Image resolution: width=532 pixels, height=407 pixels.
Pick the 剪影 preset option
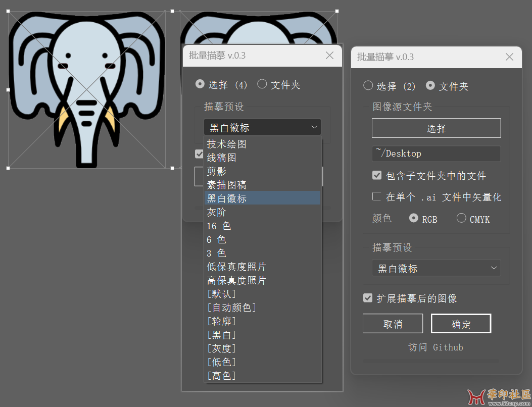pos(262,171)
